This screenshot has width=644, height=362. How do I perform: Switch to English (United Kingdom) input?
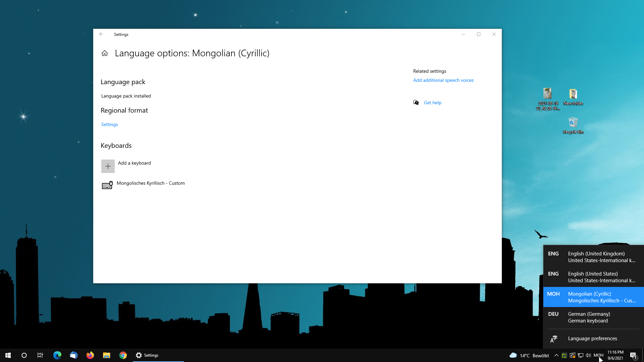click(593, 257)
